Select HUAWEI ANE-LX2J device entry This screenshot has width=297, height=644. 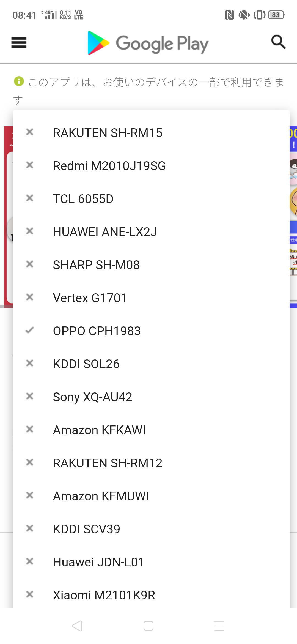click(x=105, y=232)
